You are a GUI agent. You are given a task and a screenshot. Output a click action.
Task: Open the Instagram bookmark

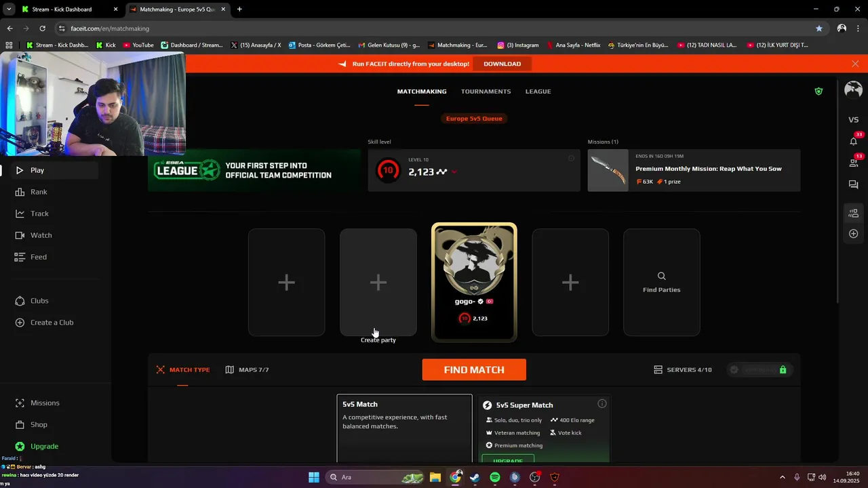pos(518,45)
